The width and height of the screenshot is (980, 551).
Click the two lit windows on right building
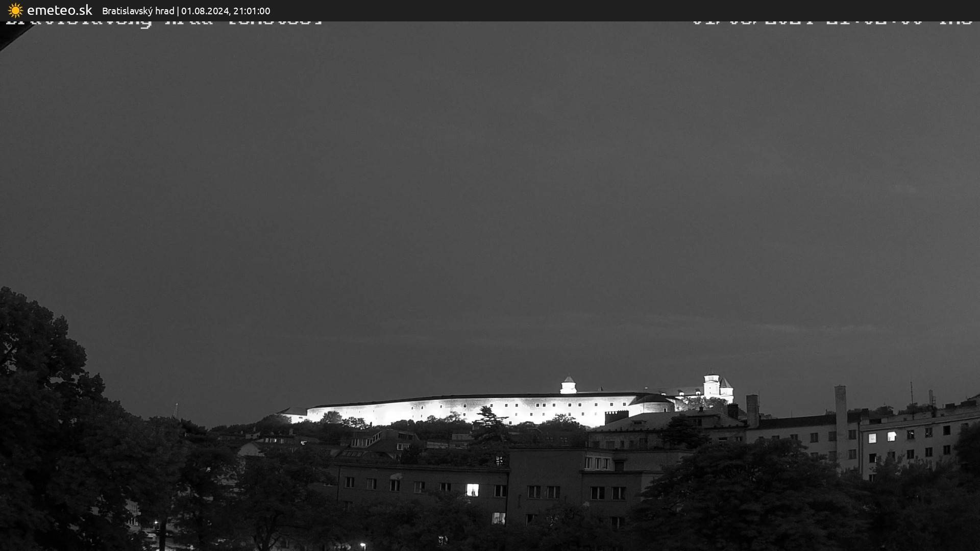(881, 437)
